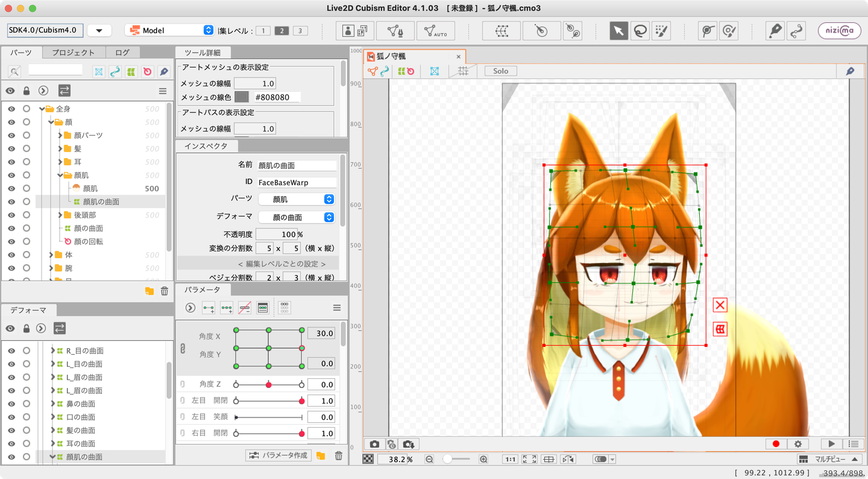Click the mesh line color swatch
This screenshot has width=868, height=479.
(242, 97)
